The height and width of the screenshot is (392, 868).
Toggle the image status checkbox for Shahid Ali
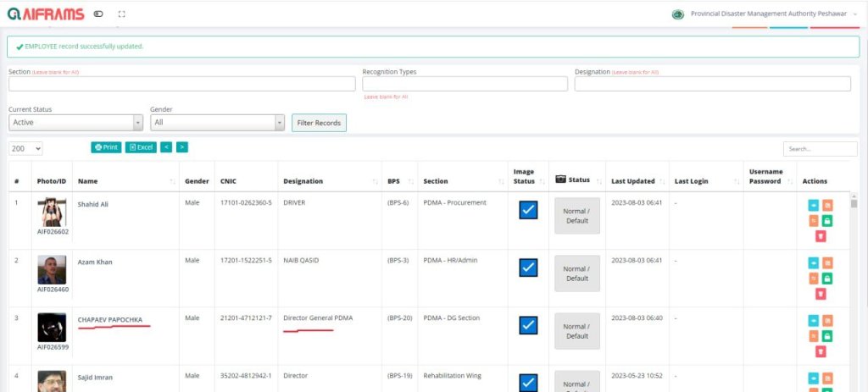pyautogui.click(x=528, y=210)
